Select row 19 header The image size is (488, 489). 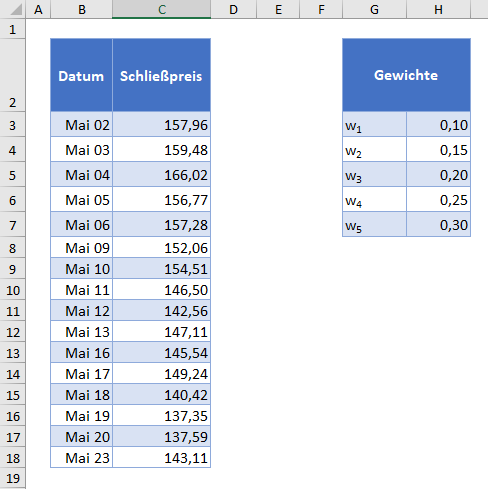[x=13, y=478]
